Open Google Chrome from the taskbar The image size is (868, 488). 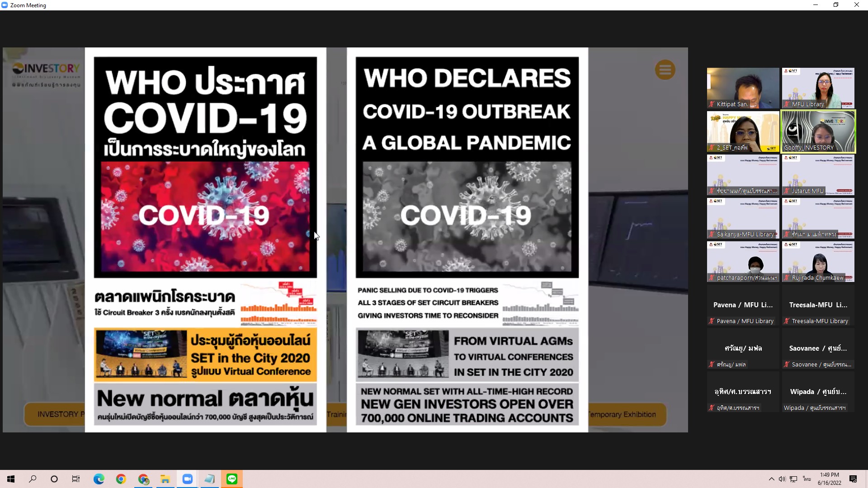121,479
